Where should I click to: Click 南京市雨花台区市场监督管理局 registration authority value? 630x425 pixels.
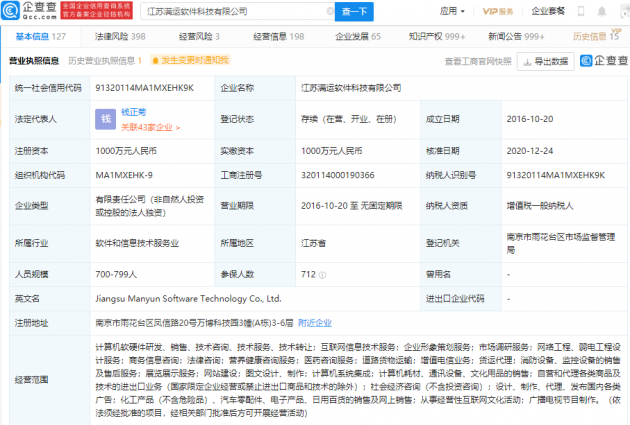pyautogui.click(x=561, y=243)
